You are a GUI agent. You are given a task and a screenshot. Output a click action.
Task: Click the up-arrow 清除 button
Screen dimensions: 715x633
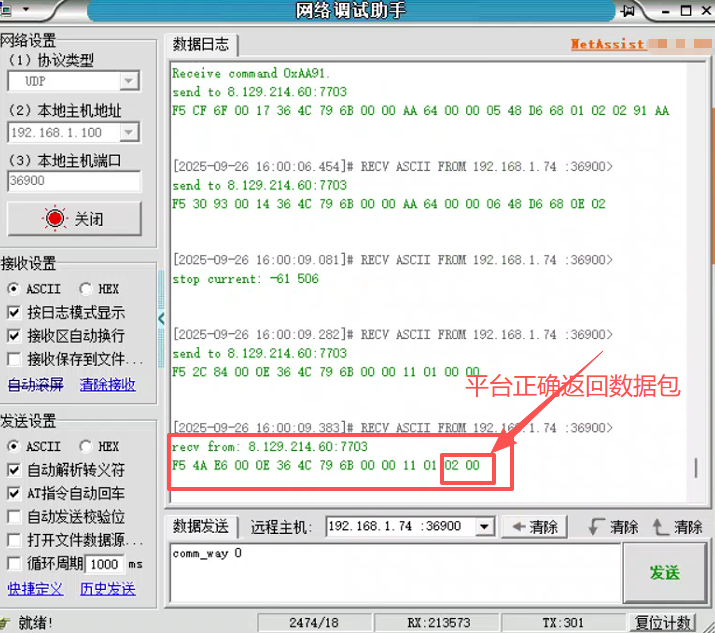[677, 527]
